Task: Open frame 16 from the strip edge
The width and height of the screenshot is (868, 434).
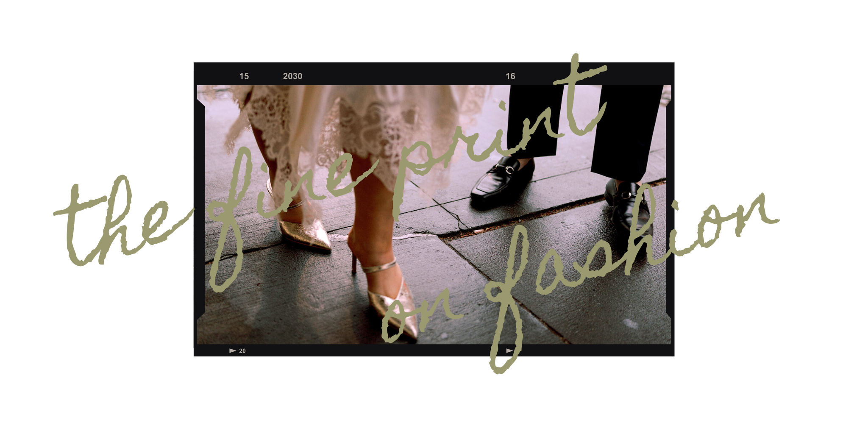Action: [511, 76]
